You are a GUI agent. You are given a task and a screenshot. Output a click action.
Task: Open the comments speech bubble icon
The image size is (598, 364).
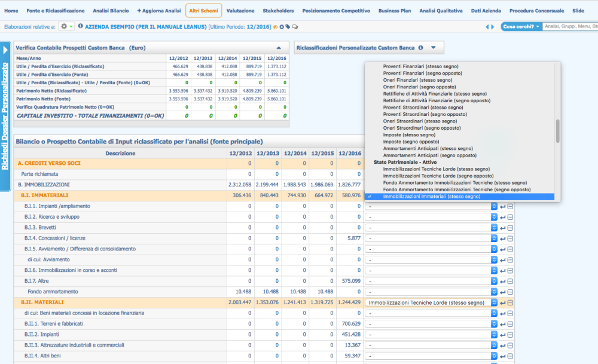pyautogui.click(x=295, y=27)
